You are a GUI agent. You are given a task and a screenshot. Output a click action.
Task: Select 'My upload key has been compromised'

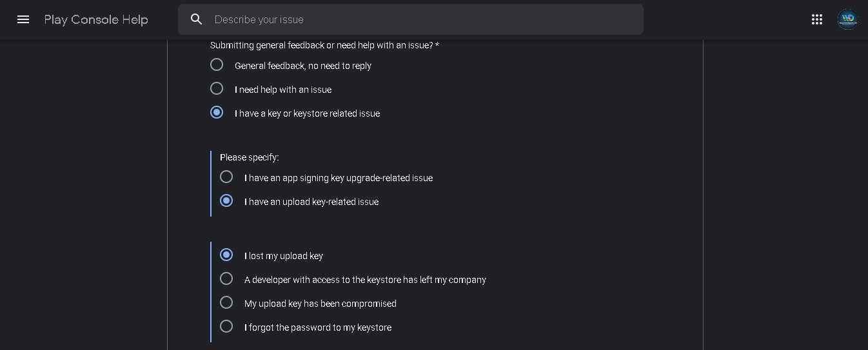click(226, 302)
